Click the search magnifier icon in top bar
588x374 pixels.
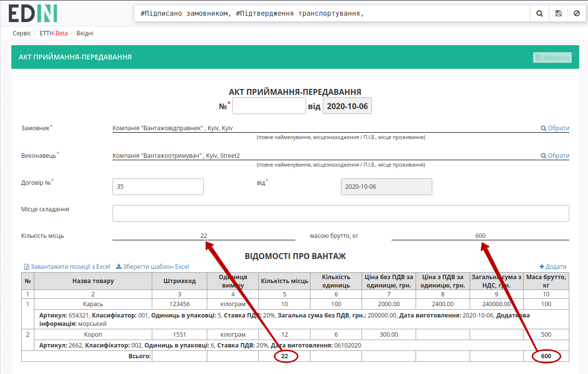(539, 13)
